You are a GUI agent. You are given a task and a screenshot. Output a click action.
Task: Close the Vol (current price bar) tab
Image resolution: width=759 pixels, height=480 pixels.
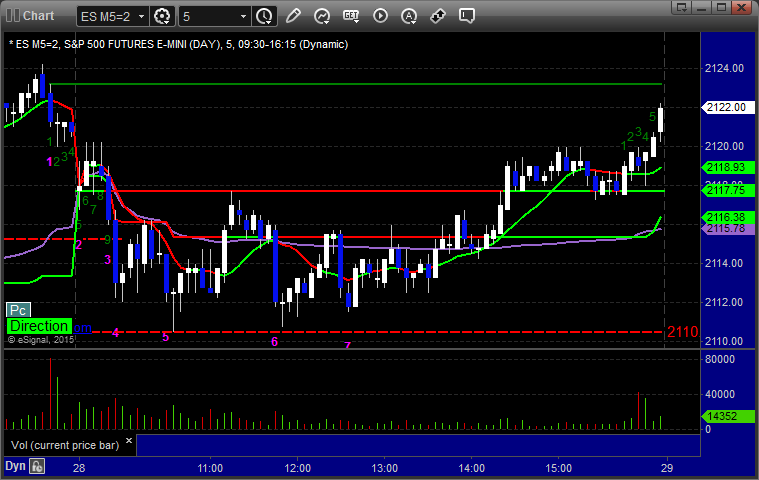pos(129,440)
